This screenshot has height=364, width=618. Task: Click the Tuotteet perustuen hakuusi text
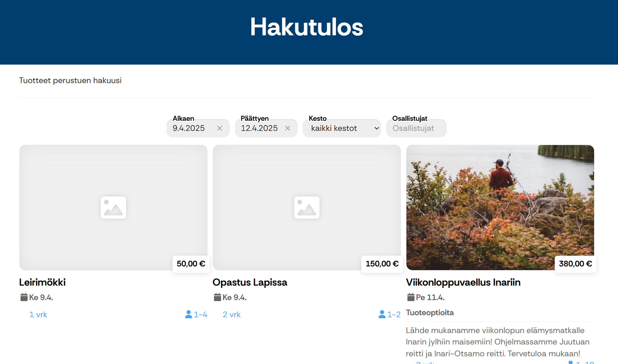70,80
